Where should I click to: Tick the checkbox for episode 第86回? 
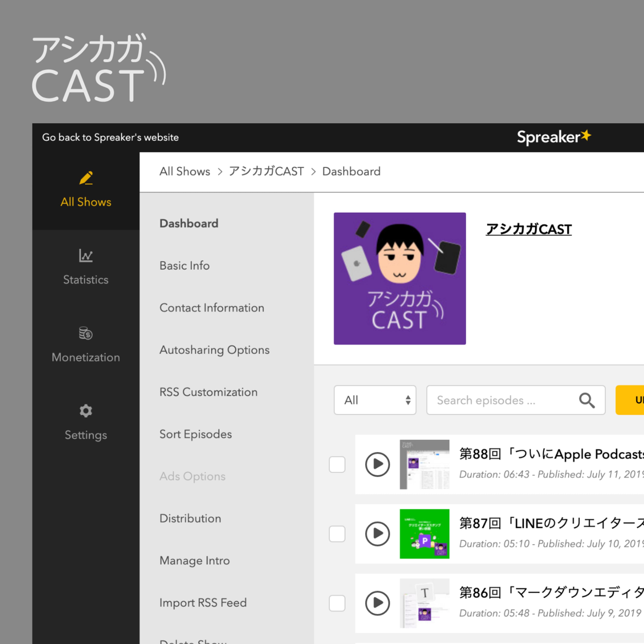pyautogui.click(x=337, y=603)
